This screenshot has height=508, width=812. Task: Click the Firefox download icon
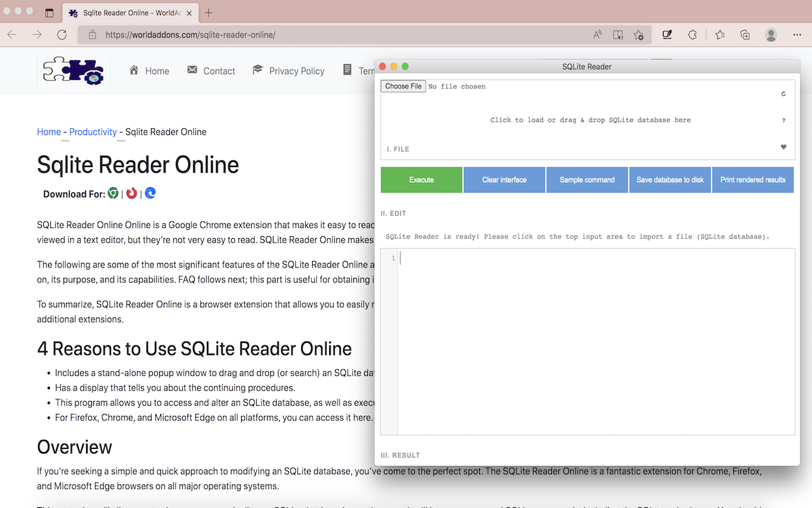click(131, 193)
